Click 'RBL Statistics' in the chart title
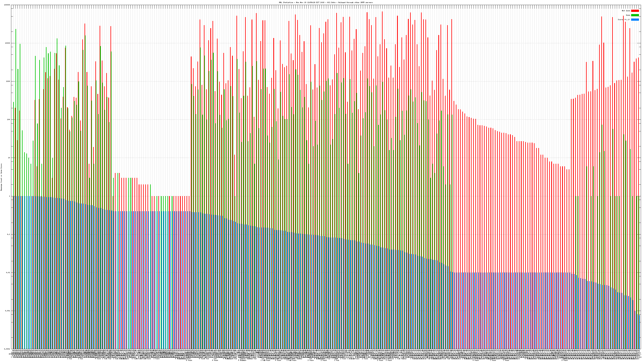 point(286,2)
